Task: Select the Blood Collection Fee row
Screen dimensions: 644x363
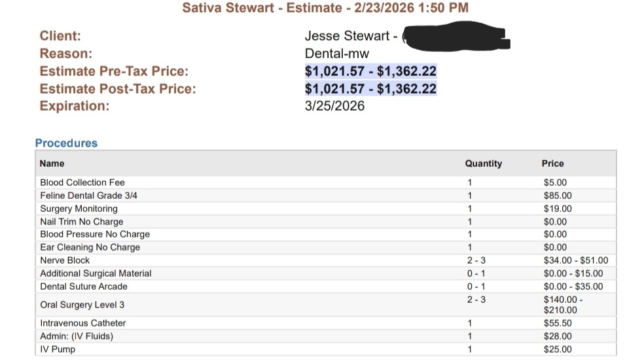Action: click(82, 182)
